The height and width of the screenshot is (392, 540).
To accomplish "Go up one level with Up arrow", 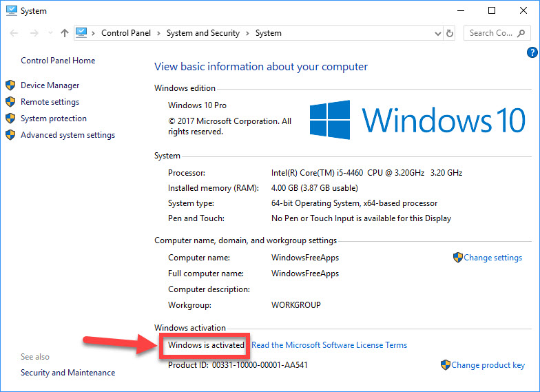I will [65, 33].
